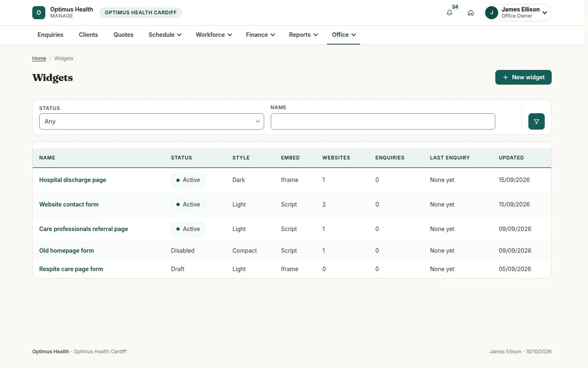
Task: Create a New widget
Action: point(523,77)
